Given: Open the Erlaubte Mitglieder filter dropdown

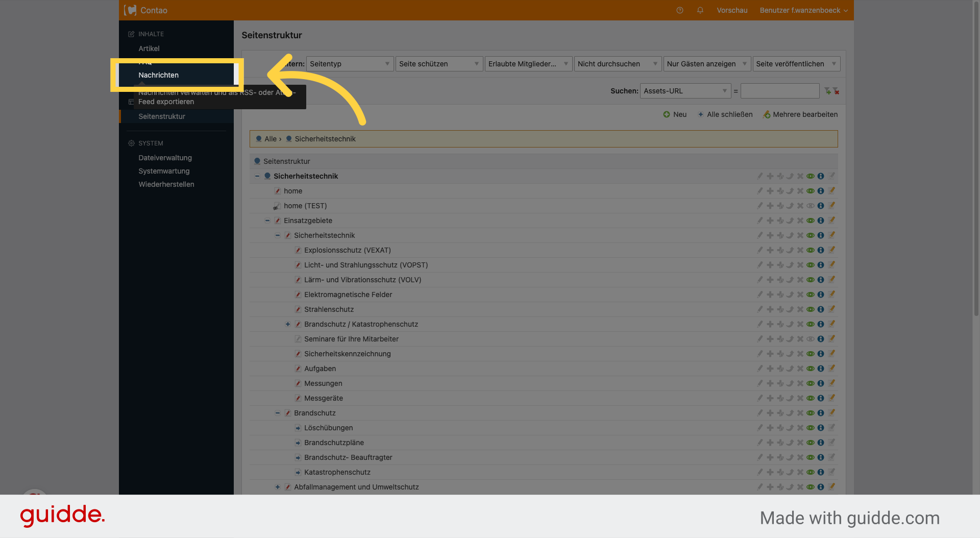Looking at the screenshot, I should point(528,64).
